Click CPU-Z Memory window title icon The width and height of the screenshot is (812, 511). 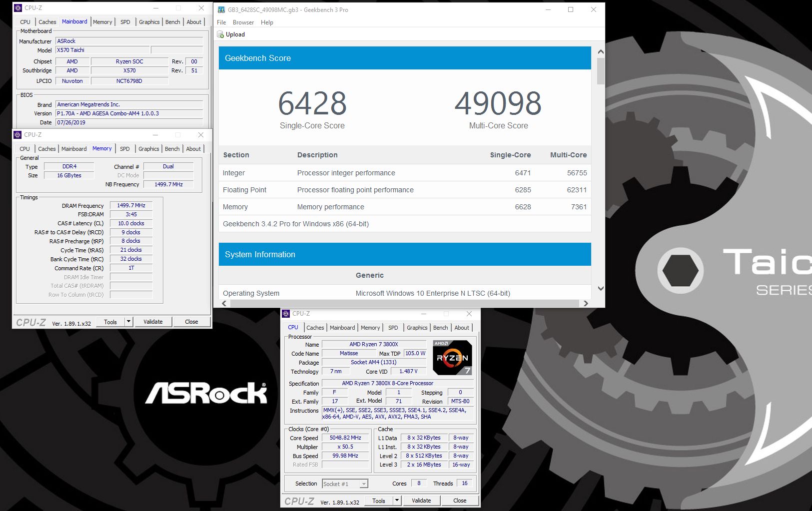tap(18, 135)
